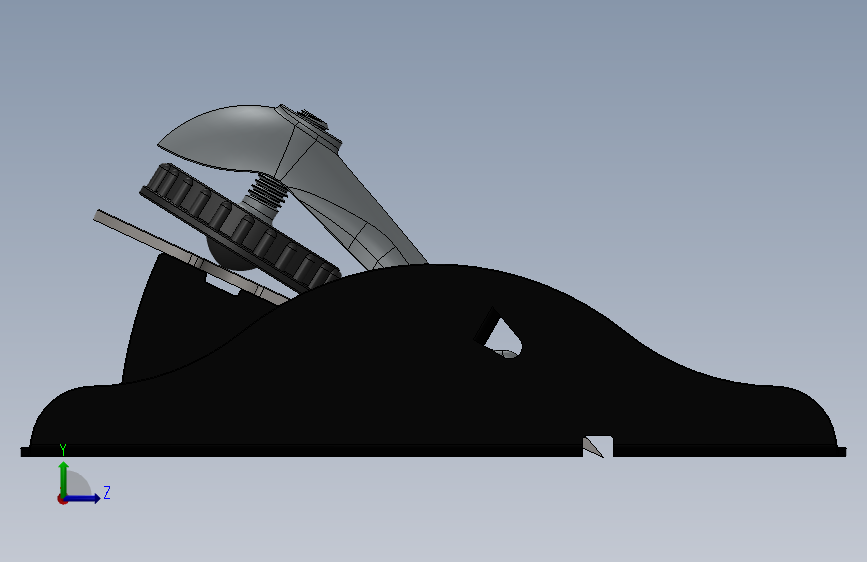Select the Z label on the axis triad

coord(107,492)
